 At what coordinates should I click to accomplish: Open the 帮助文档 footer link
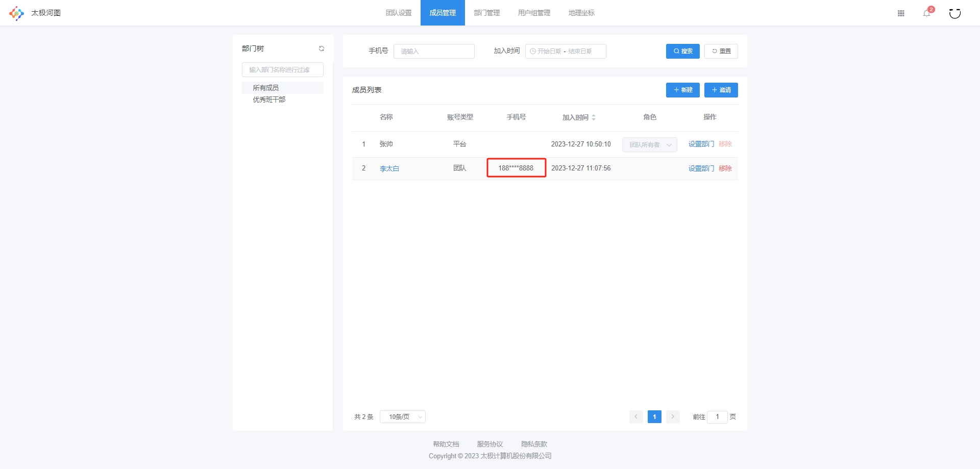pyautogui.click(x=446, y=444)
